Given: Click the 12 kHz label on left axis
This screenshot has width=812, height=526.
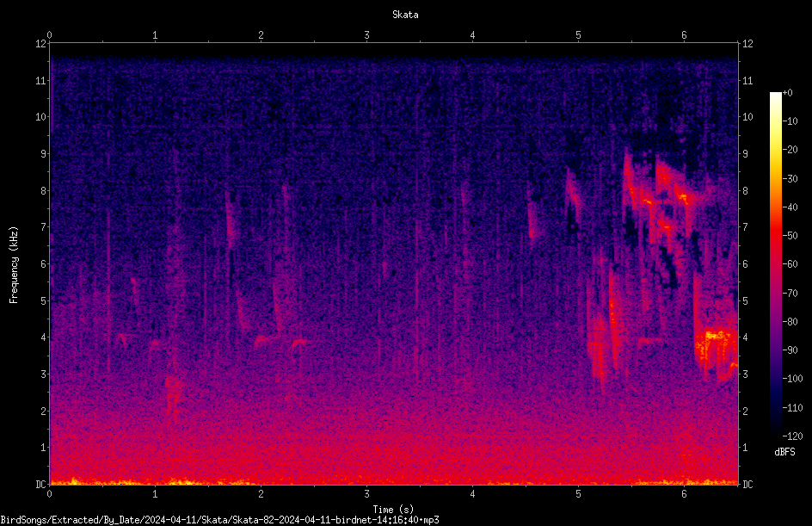Looking at the screenshot, I should point(41,44).
